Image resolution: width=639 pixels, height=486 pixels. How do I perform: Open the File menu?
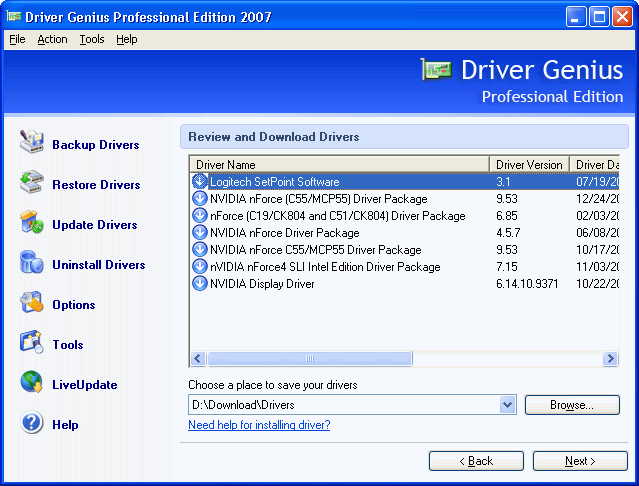[17, 39]
